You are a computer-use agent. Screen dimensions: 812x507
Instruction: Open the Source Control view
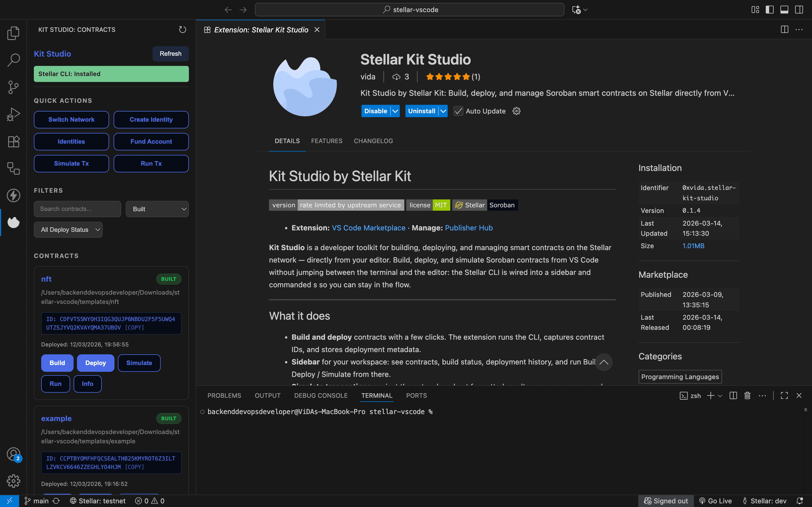click(14, 87)
